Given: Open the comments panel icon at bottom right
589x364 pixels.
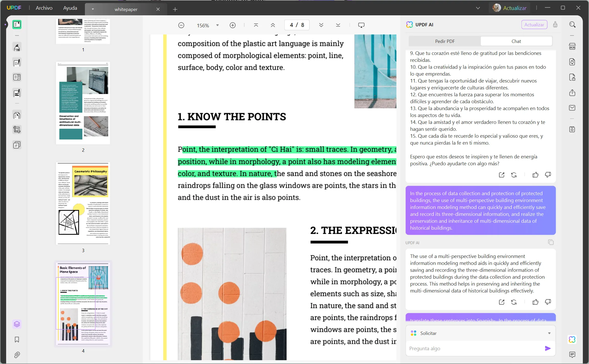Looking at the screenshot, I should (x=572, y=355).
